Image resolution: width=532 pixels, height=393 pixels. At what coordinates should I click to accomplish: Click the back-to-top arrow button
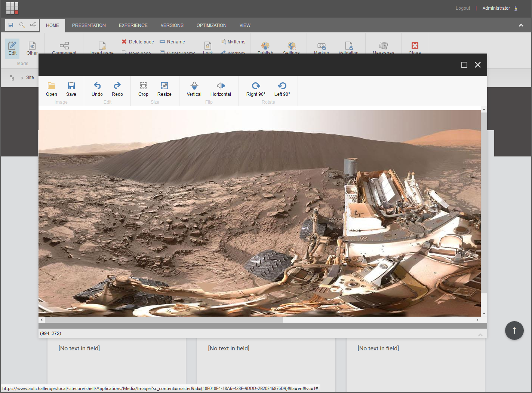514,330
